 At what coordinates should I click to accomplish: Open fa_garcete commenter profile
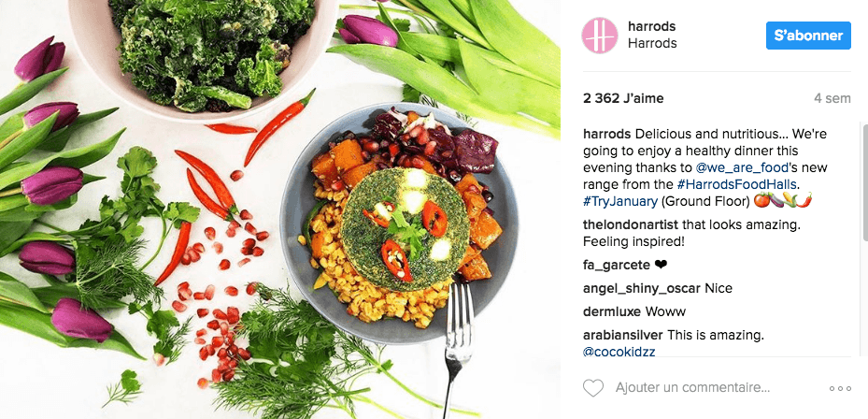[x=616, y=265]
